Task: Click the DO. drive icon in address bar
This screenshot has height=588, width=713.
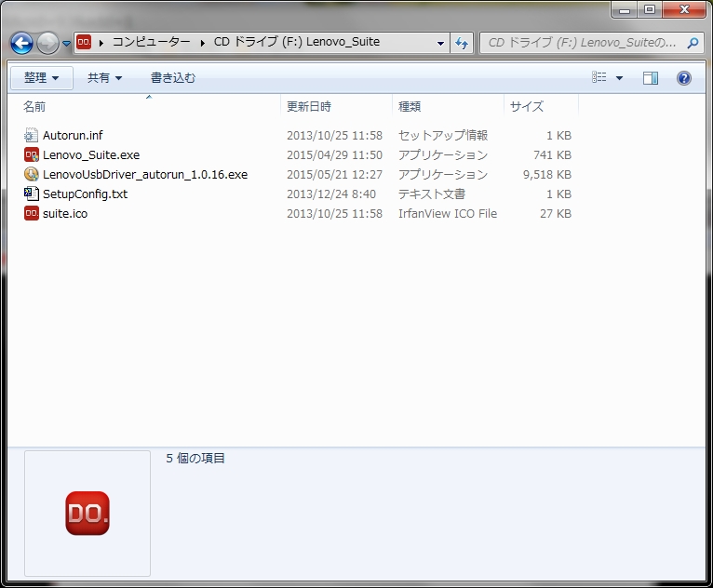Action: click(x=84, y=43)
